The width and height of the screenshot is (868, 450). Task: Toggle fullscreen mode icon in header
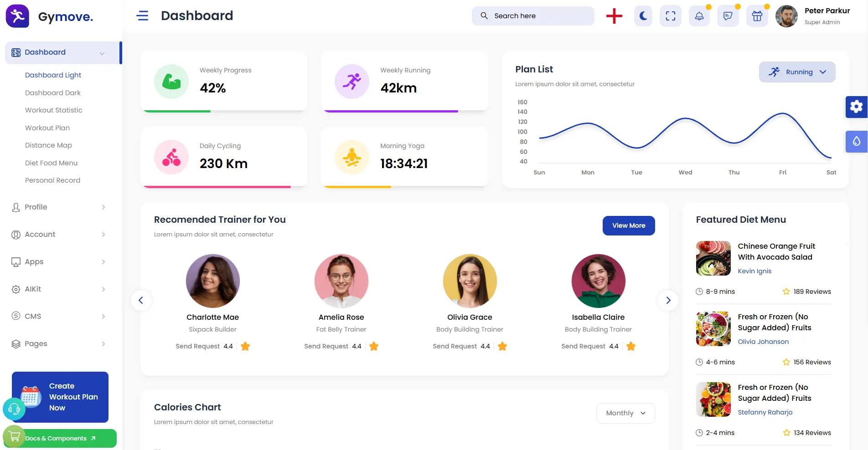pos(671,16)
